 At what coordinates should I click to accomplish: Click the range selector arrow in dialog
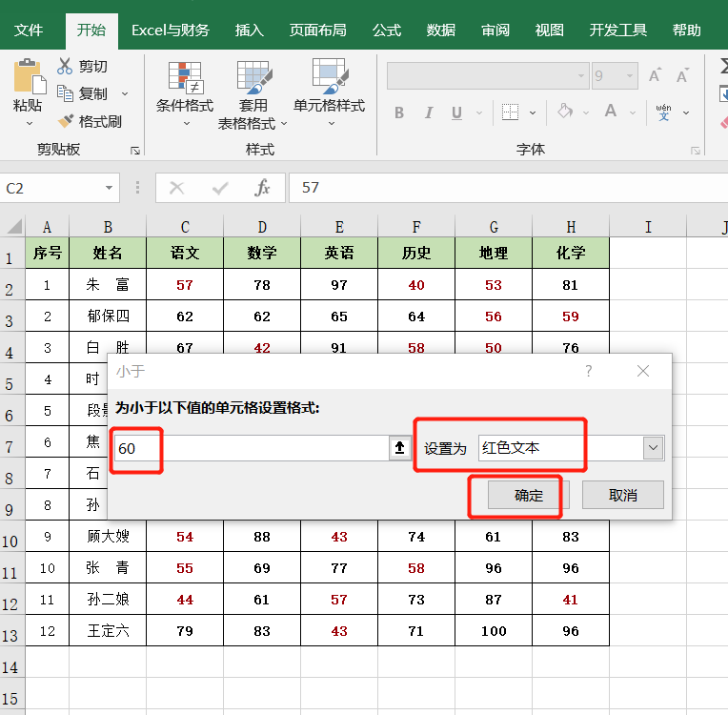(x=400, y=448)
